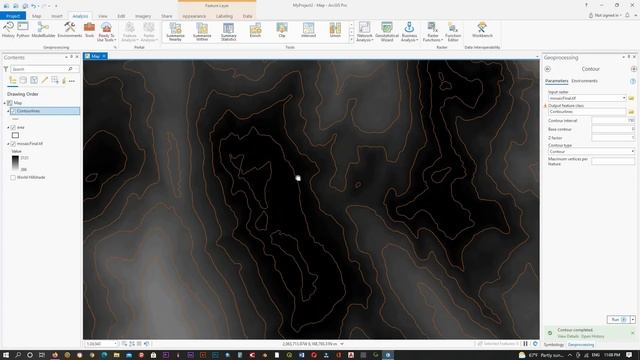
Task: Switch to the Imagery ribbon tab
Action: (143, 16)
